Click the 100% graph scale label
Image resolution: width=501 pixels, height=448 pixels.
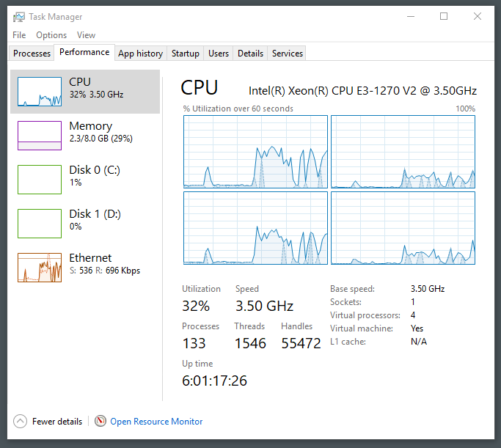pyautogui.click(x=465, y=109)
